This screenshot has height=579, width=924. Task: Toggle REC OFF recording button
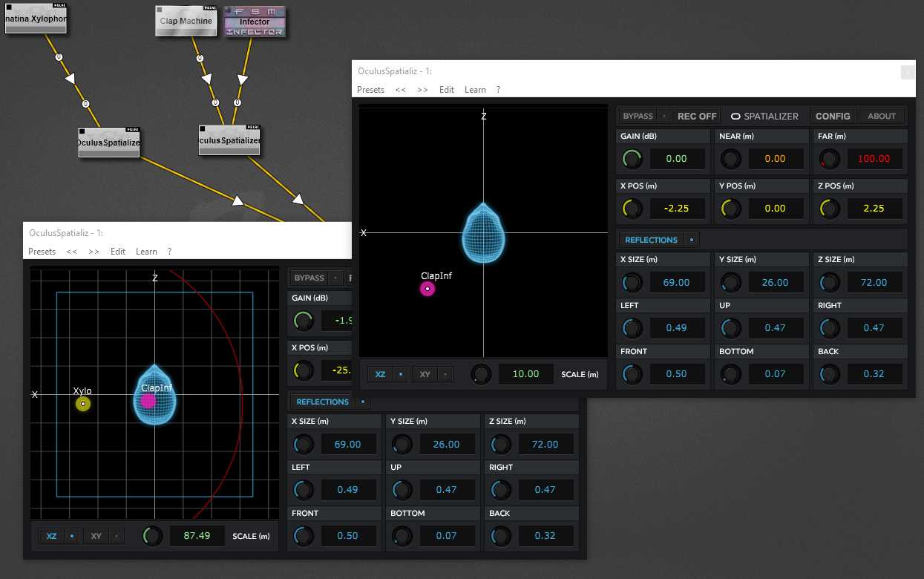click(697, 117)
